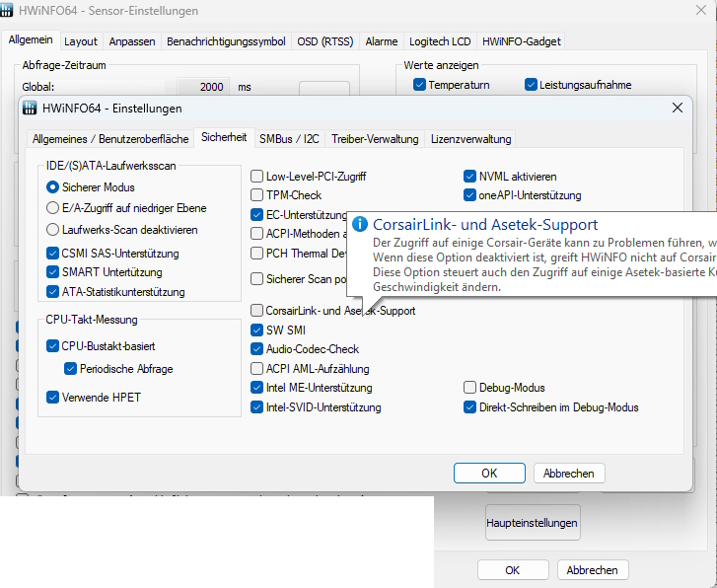Open Benachrichtigungssymbol tab
This screenshot has width=717, height=588.
[226, 41]
